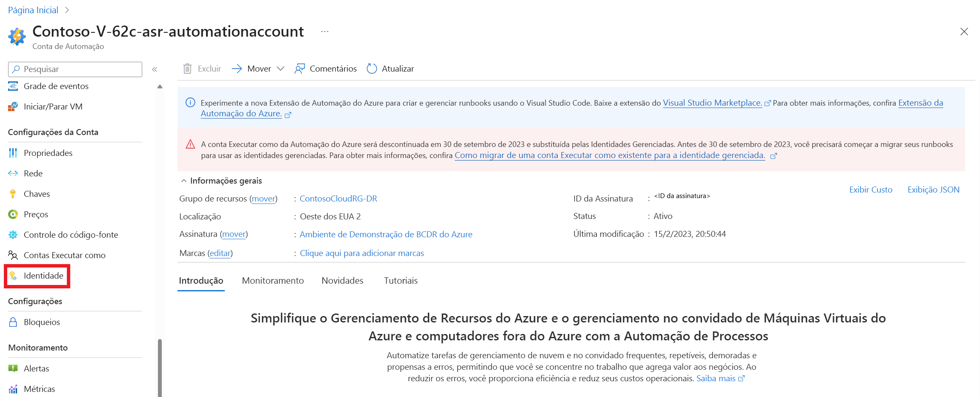
Task: Close the automation account blade
Action: tap(964, 32)
